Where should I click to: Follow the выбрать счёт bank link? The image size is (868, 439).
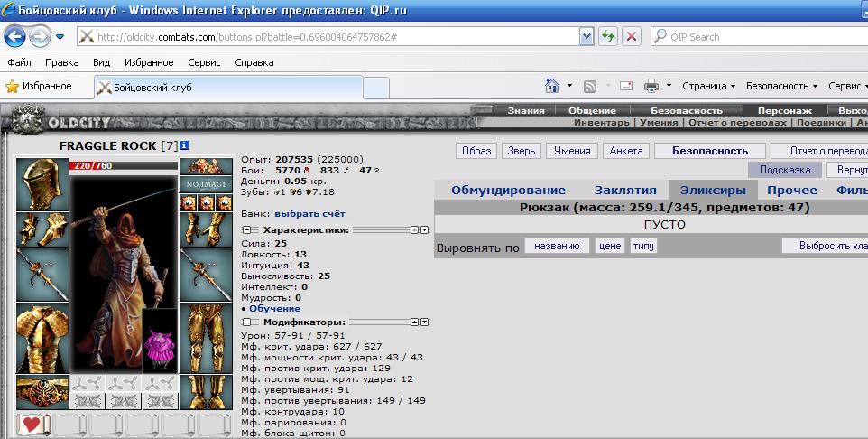(x=309, y=213)
